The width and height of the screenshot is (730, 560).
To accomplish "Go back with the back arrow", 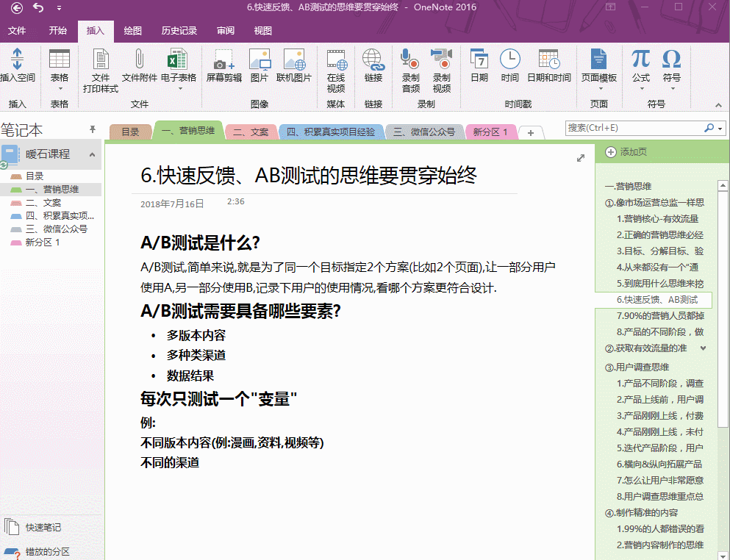I will click(x=17, y=7).
